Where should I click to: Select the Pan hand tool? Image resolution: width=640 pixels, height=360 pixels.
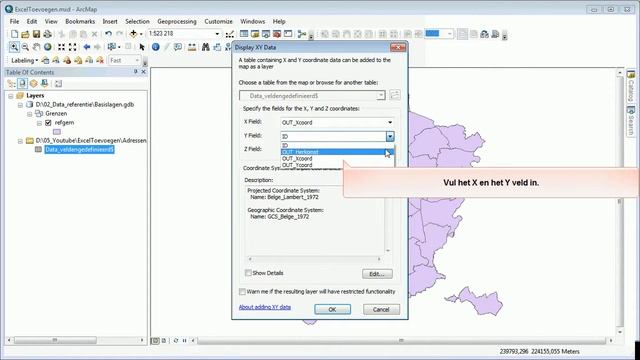(x=36, y=47)
